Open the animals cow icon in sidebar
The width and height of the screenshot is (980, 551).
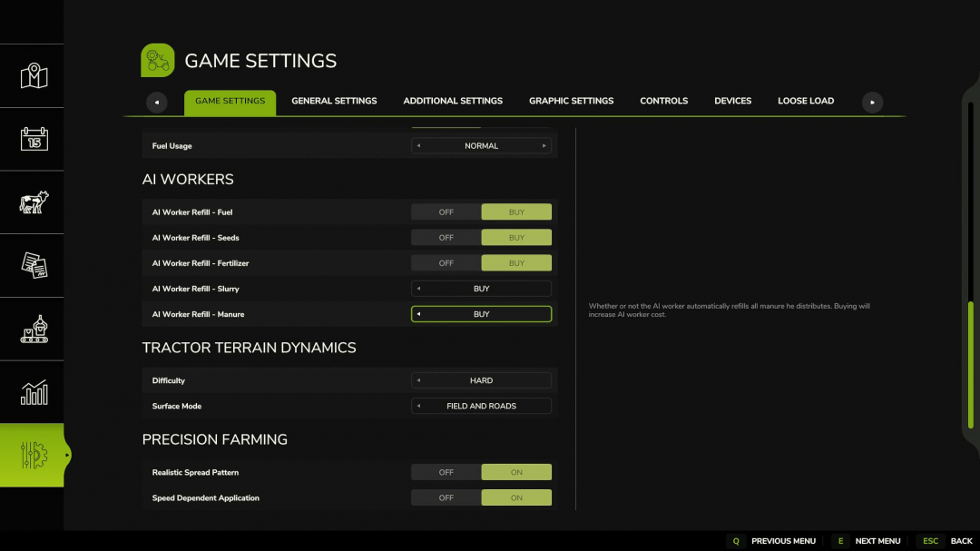coord(34,202)
